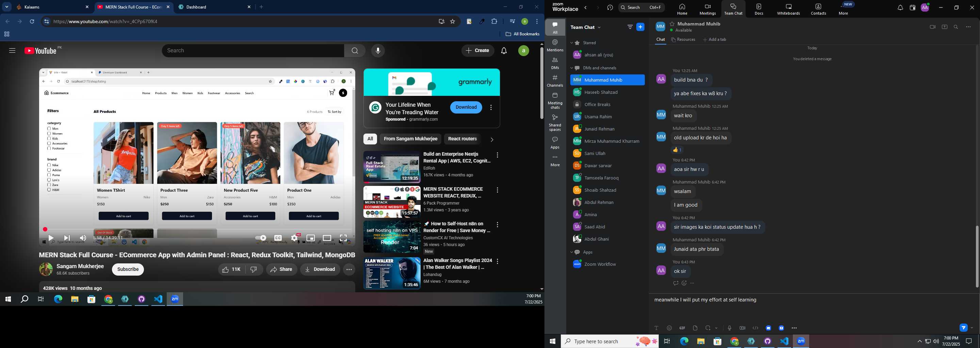Record a video message from the toolbar

tap(742, 328)
